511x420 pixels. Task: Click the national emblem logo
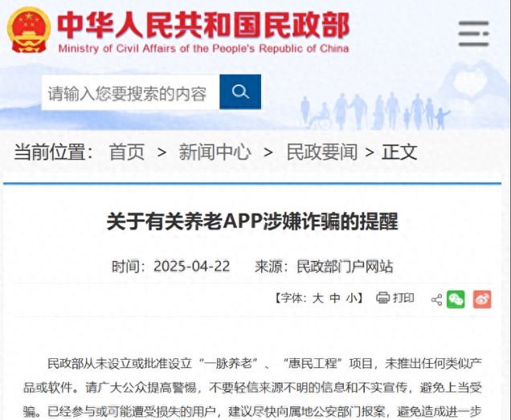click(x=29, y=31)
